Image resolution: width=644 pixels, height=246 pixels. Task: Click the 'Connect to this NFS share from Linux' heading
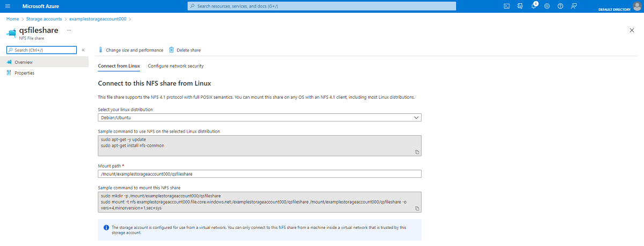(x=155, y=83)
